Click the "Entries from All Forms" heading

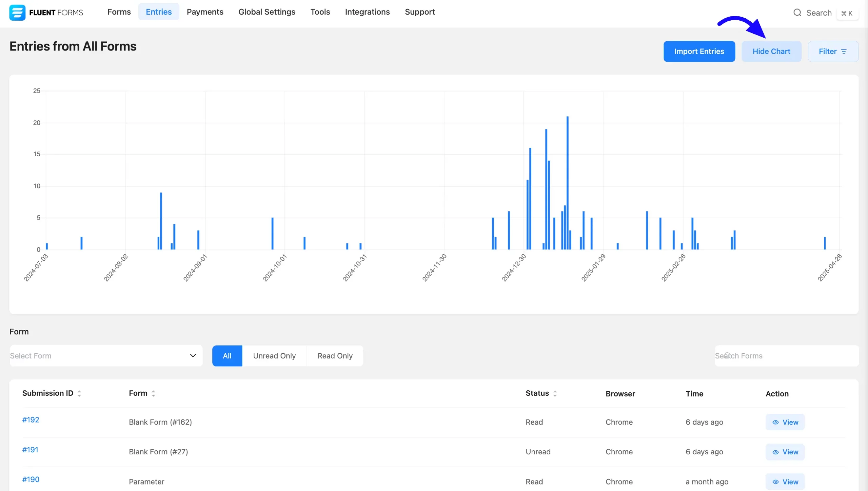[x=73, y=46]
